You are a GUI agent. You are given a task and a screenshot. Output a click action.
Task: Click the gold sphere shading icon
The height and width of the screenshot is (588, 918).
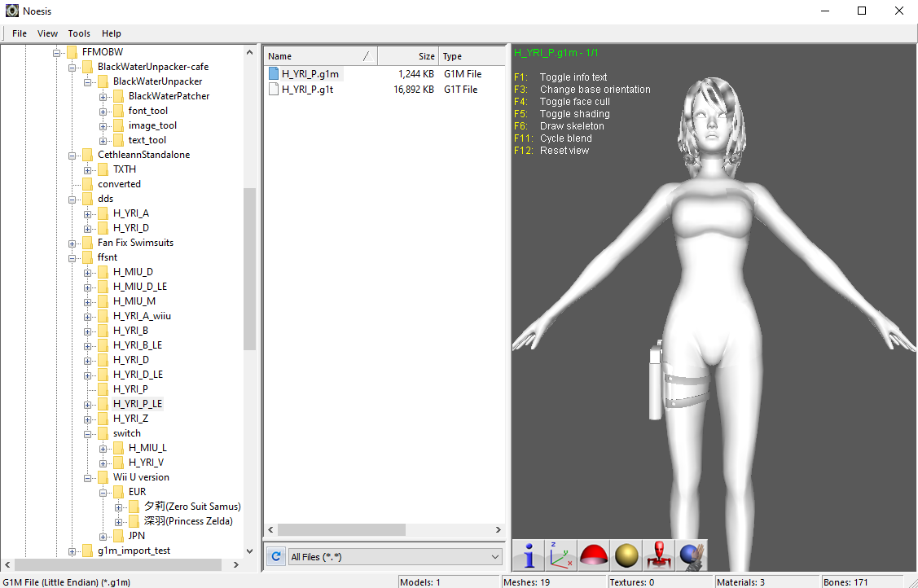click(x=626, y=555)
